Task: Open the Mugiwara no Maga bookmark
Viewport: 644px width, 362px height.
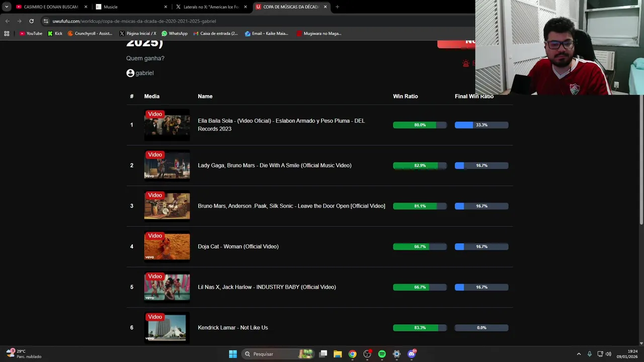Action: [319, 34]
